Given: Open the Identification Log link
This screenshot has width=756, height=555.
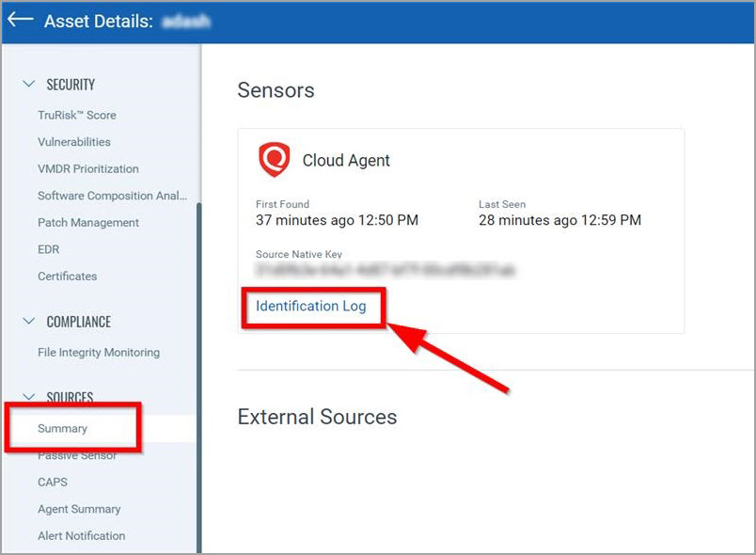Looking at the screenshot, I should 311,306.
